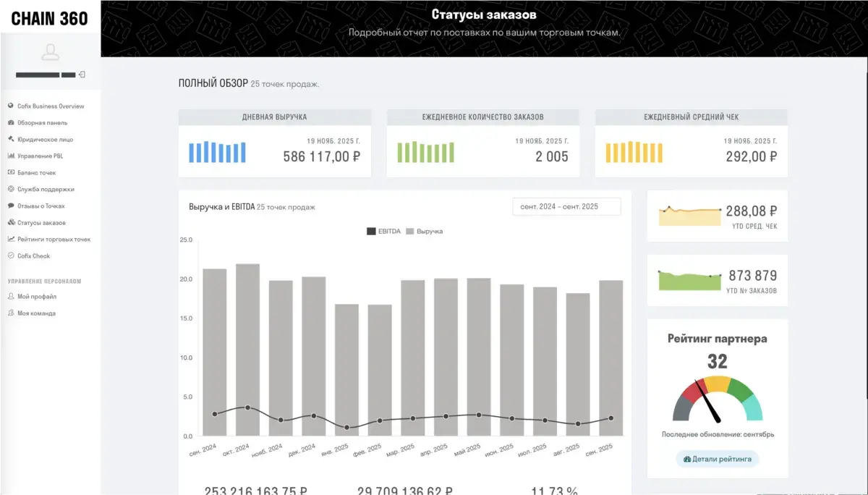Click the Ежедневный средний чек card header

692,117
